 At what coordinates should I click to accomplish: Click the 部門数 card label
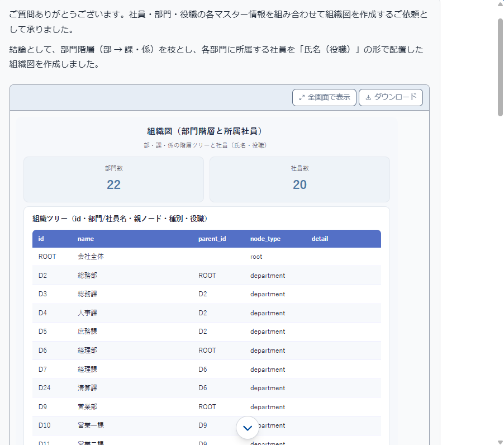114,168
